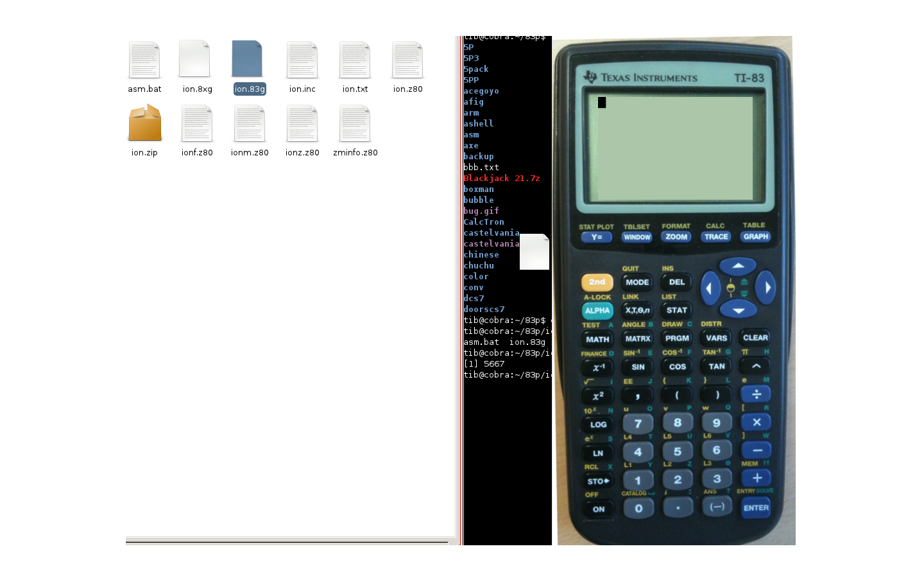The height and width of the screenshot is (578, 924).
Task: Click the dragged file ghost icon over terminal
Action: pyautogui.click(x=535, y=252)
